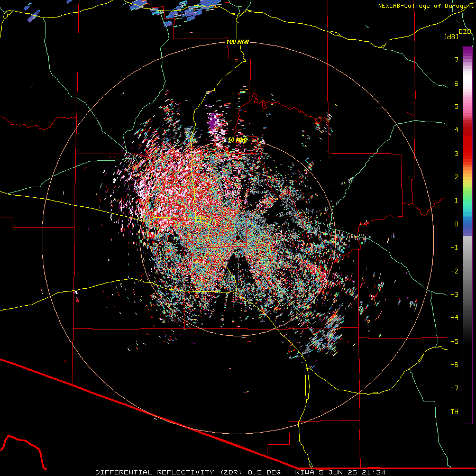This screenshot has width=476, height=476.
Task: Click the value 6 on the ZDR scale
Action: 456,83
